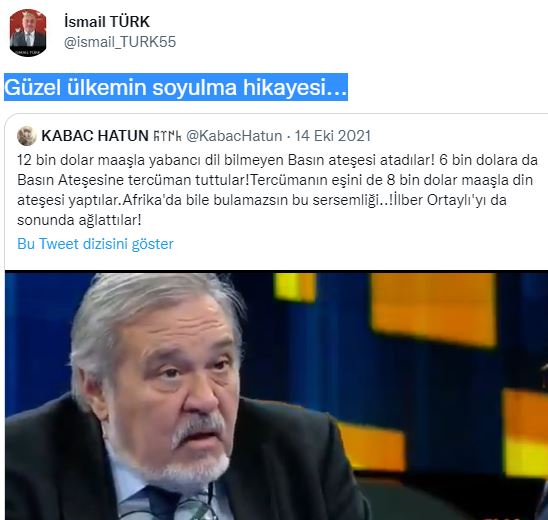Open İsmail TÜRK's profile avatar
Viewport: 548px width, 520px height.
[28, 32]
